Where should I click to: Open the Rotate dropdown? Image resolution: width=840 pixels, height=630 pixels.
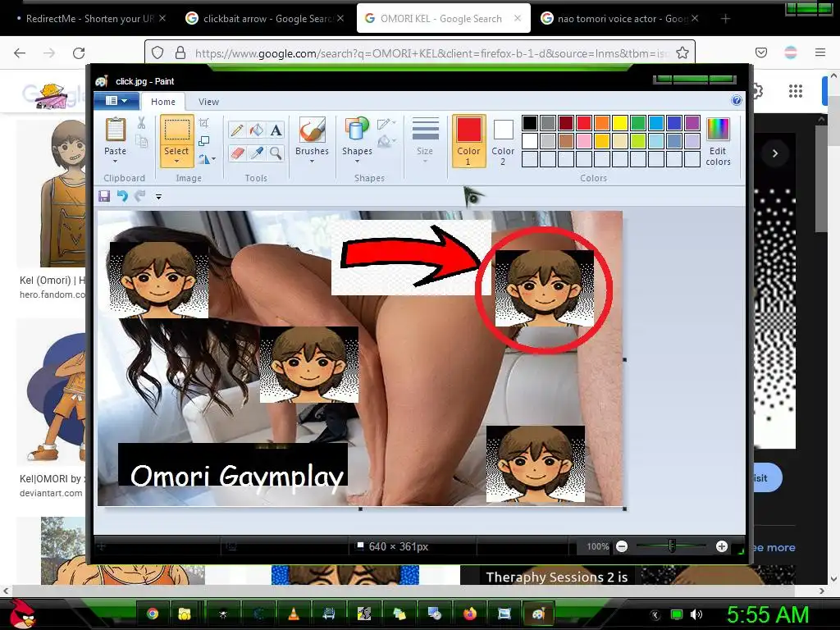[207, 159]
